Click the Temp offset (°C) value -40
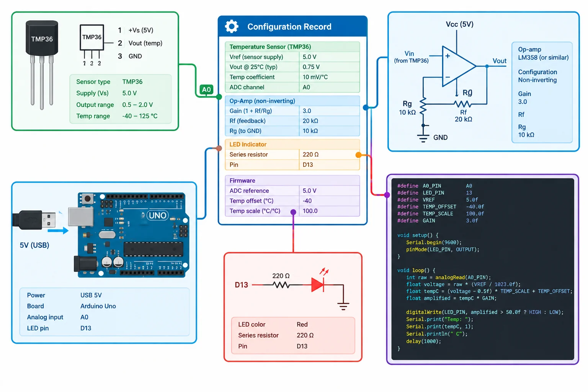588x392 pixels. [x=307, y=201]
